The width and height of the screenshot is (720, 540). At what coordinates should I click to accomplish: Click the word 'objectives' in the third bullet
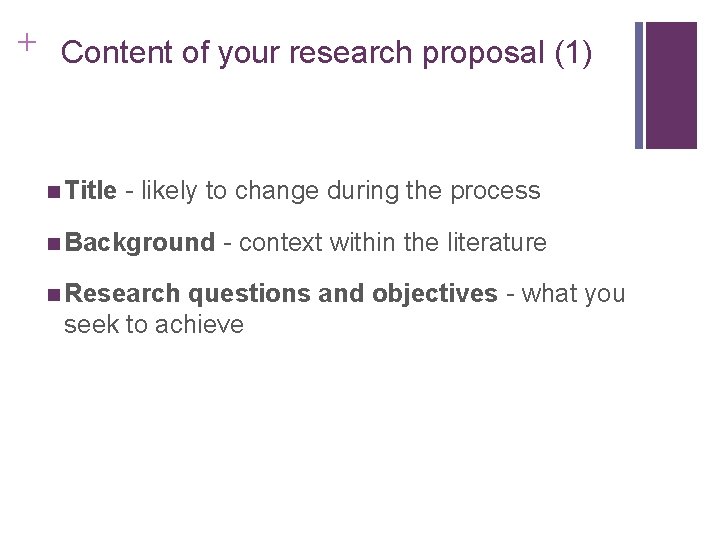[435, 293]
